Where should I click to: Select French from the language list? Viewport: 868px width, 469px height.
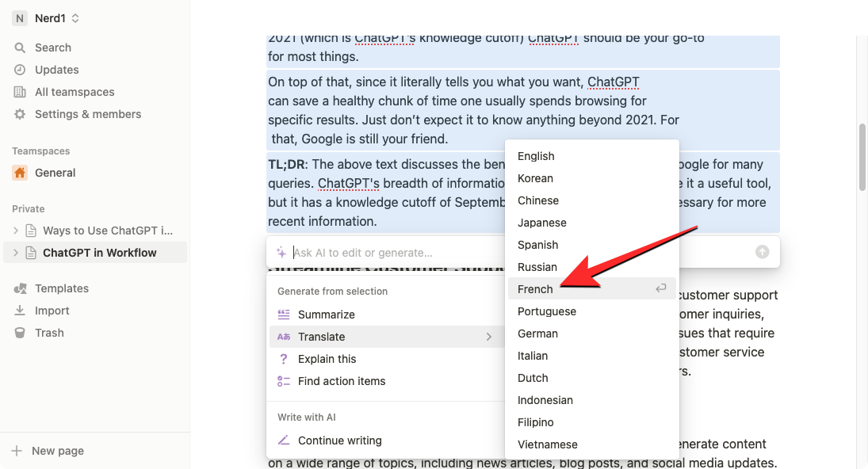tap(535, 289)
